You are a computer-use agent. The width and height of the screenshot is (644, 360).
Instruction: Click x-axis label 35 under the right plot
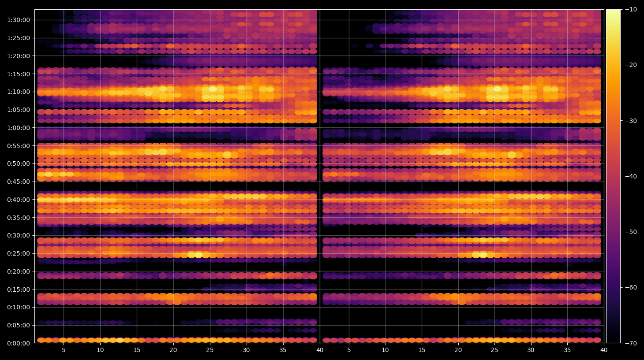[567, 350]
